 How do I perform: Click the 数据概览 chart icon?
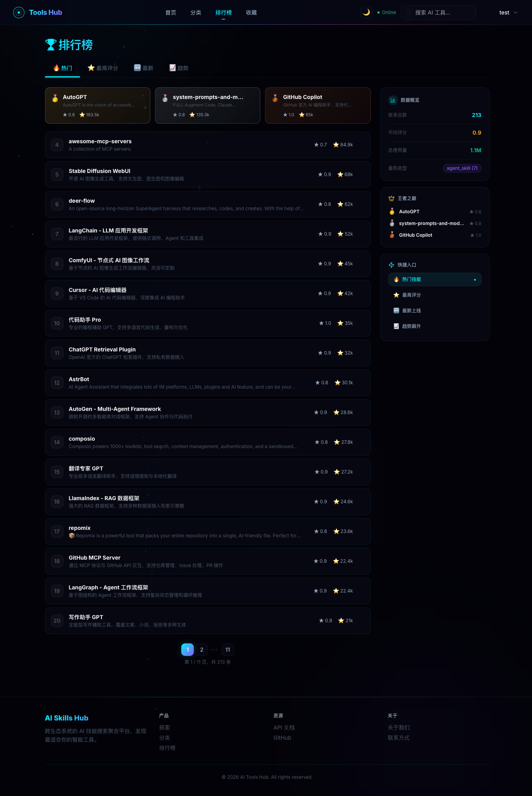tap(393, 100)
